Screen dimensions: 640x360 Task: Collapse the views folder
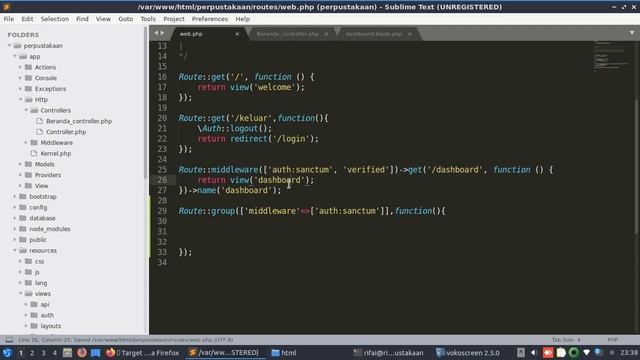coord(20,293)
